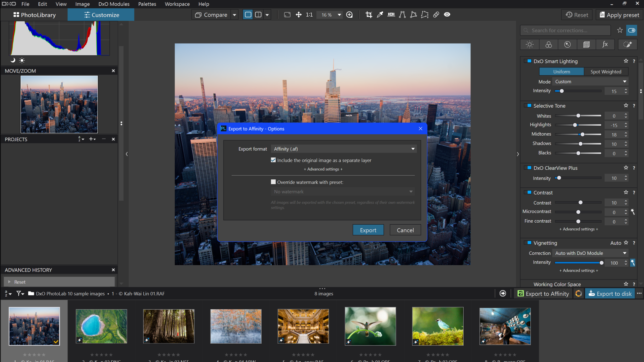Viewport: 644px width, 362px height.
Task: Expand Vignetting Advanced settings
Action: click(579, 270)
